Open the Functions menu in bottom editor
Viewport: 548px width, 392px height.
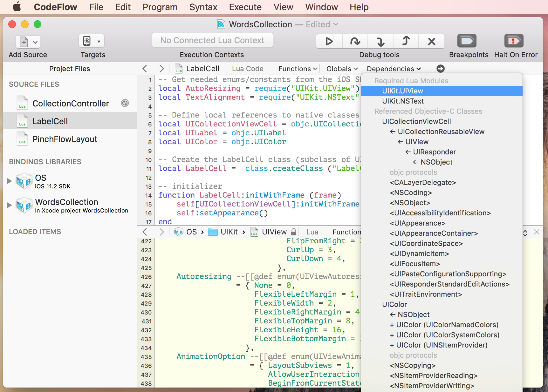tap(346, 232)
